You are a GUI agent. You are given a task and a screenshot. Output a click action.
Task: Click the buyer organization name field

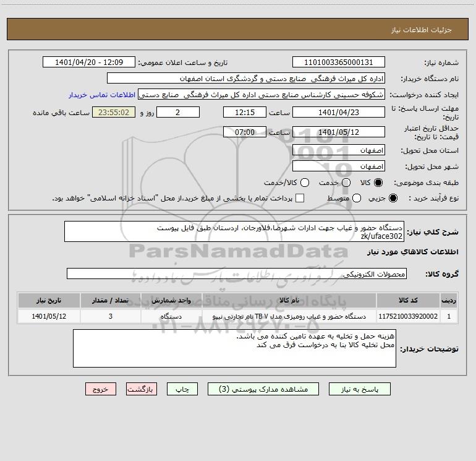246,79
